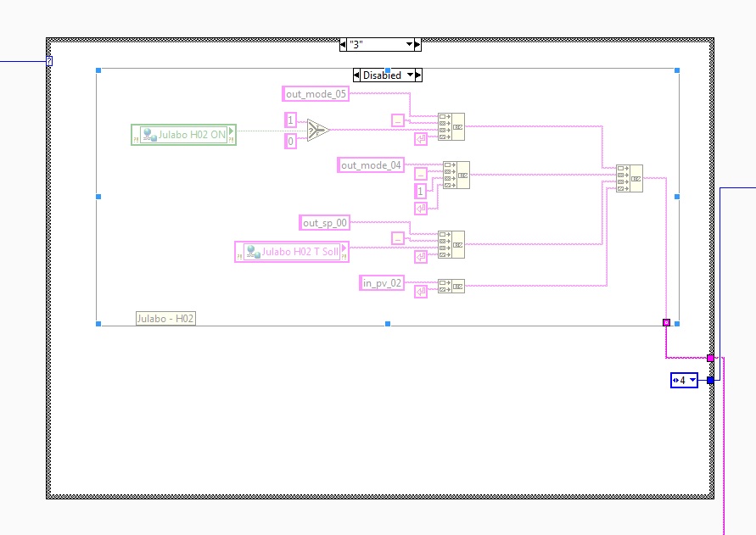Click the top-left resize handle of Disabled structure
The width and height of the screenshot is (756, 535).
98,70
